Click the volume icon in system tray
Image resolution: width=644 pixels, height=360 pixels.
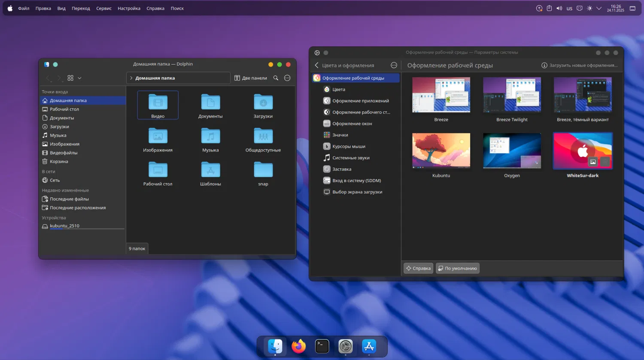(x=559, y=8)
